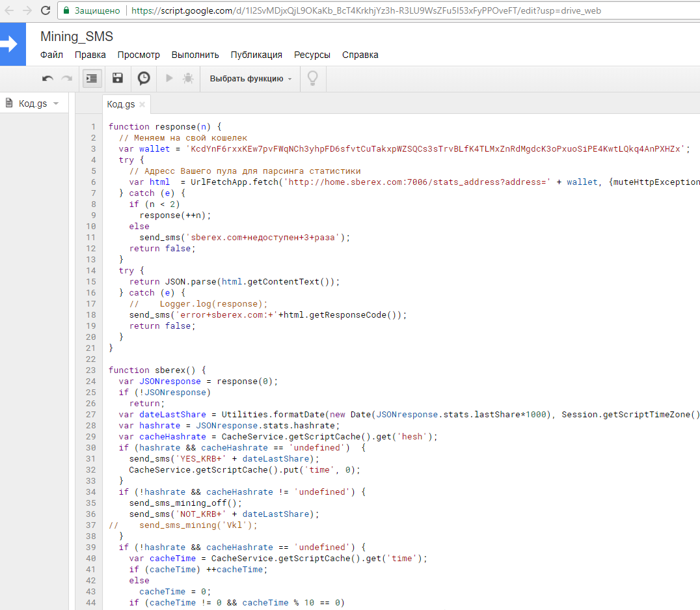Redo the last undone edit
The image size is (700, 610).
[67, 79]
